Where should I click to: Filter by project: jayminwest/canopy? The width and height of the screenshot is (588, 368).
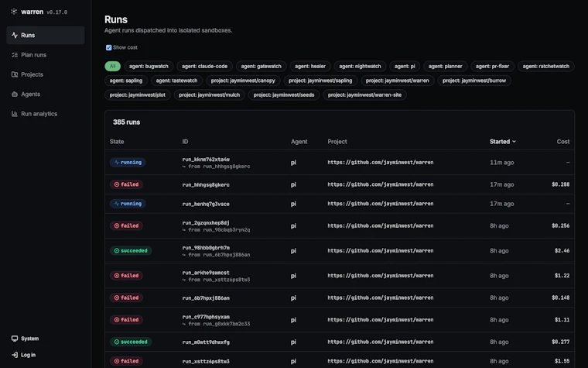coord(243,81)
